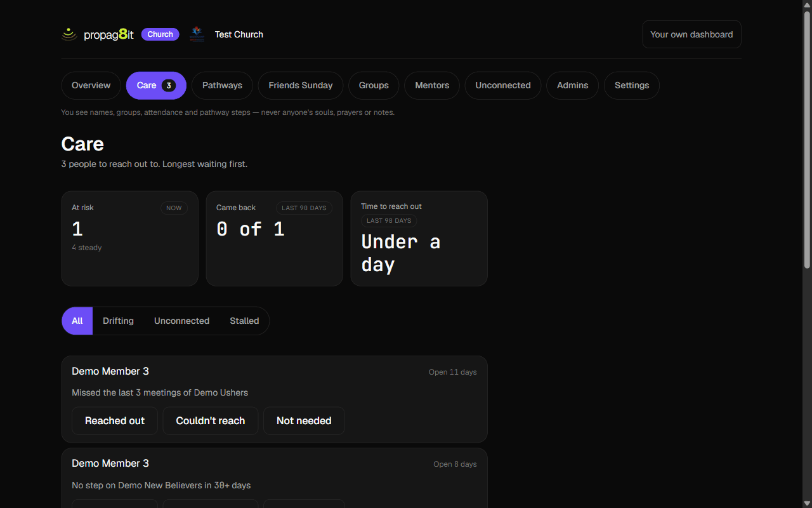Select the Care tab
This screenshot has height=508, width=812.
coord(156,86)
